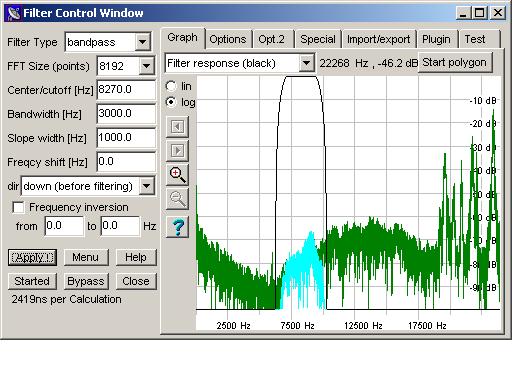Image resolution: width=512 pixels, height=384 pixels.
Task: Click the scroll-left arrow icon beside graph
Action: point(177,127)
